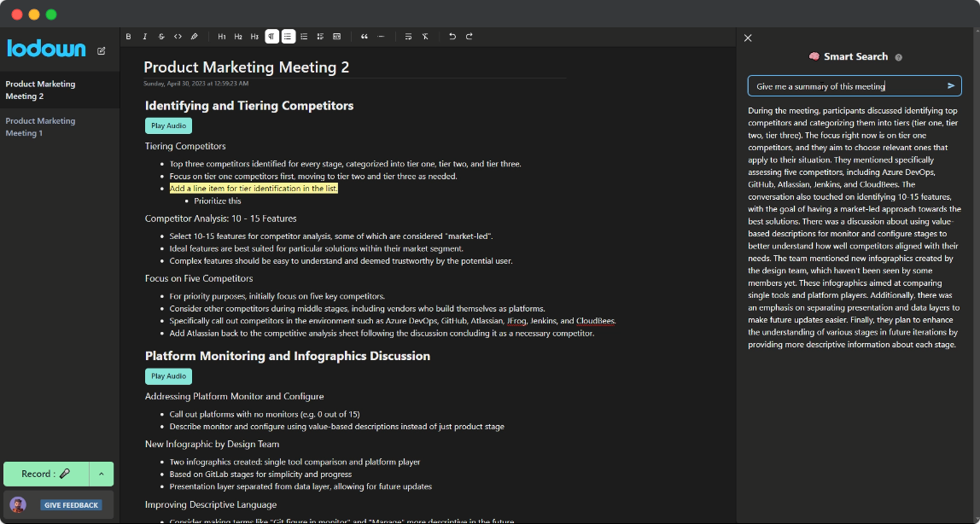980x524 pixels.
Task: Close the Smart Search panel
Action: [748, 38]
